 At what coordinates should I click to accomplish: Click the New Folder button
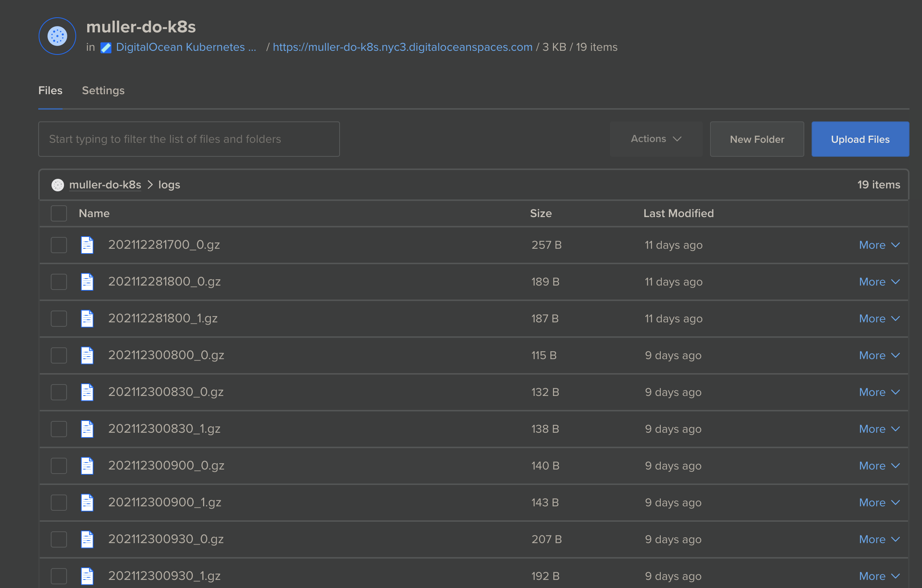[756, 139]
